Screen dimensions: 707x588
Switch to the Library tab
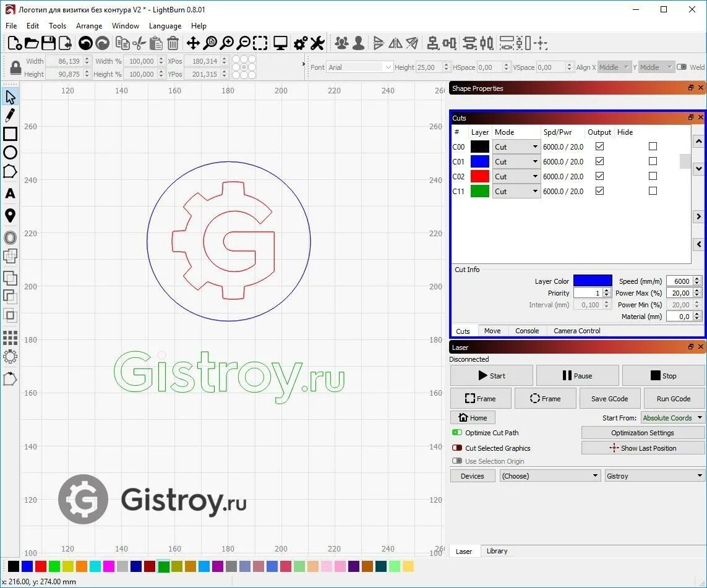(497, 551)
